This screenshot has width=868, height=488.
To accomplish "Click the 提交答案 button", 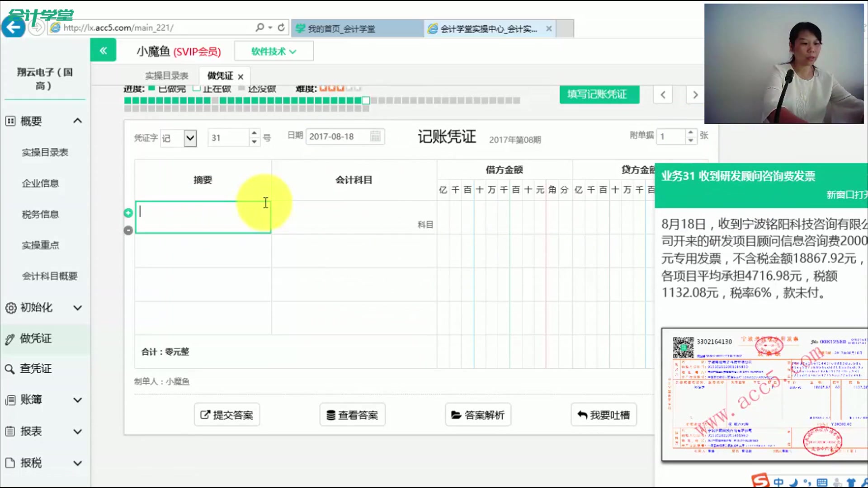I will point(226,414).
